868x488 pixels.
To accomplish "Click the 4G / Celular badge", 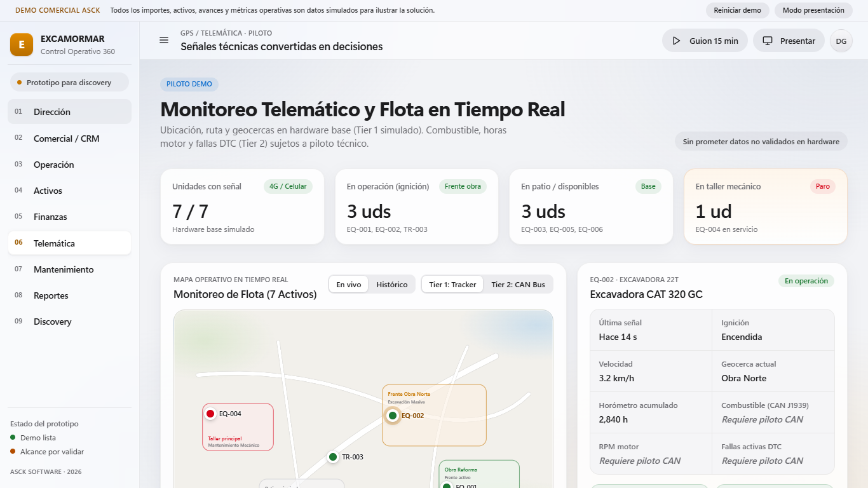I will point(288,186).
